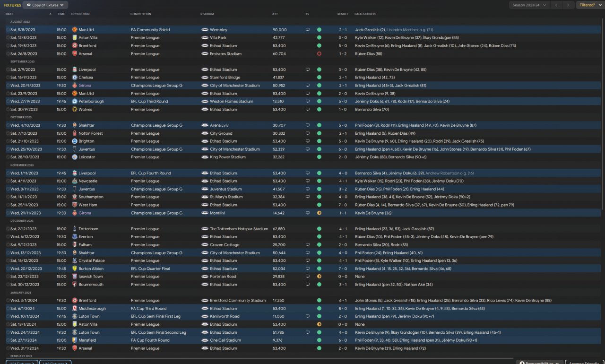Viewport: 605px width, 364px height.
Task: Click the 8 - 0 result against Middlesbrough
Action: [343, 308]
